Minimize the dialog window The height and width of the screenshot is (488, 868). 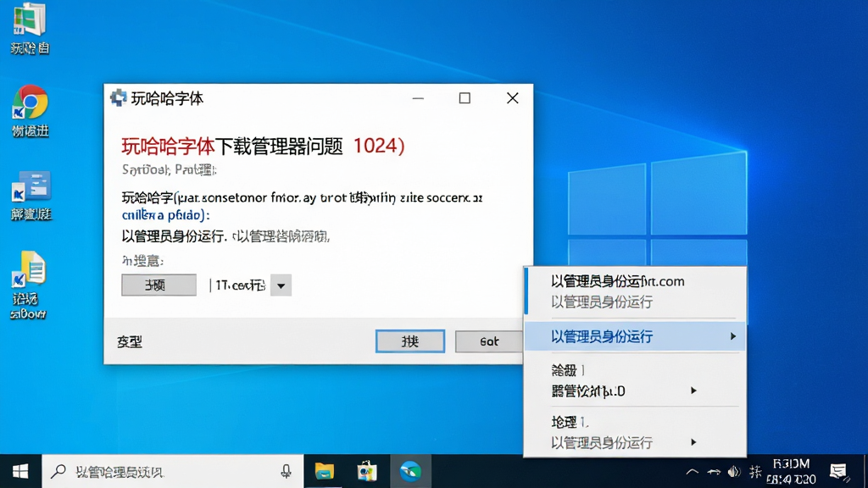418,98
